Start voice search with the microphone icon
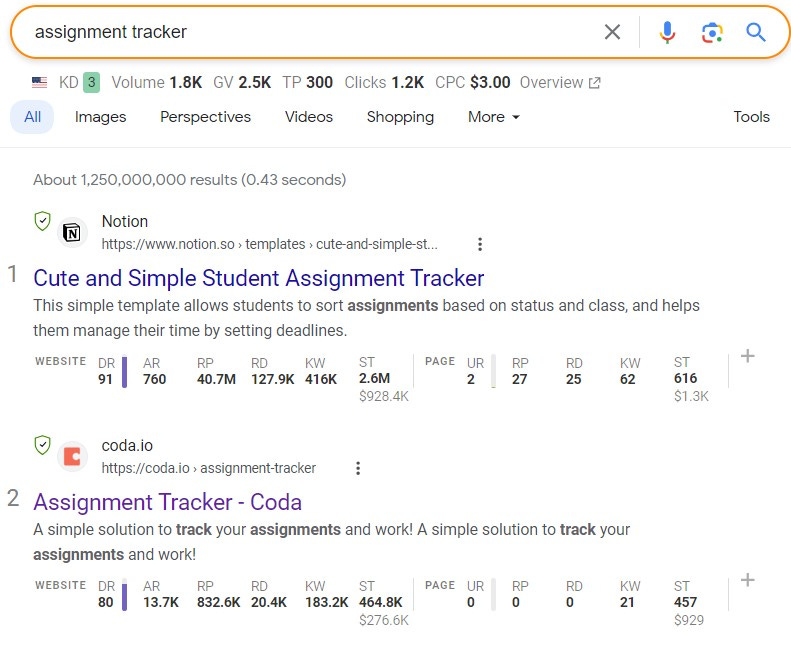 coord(667,32)
